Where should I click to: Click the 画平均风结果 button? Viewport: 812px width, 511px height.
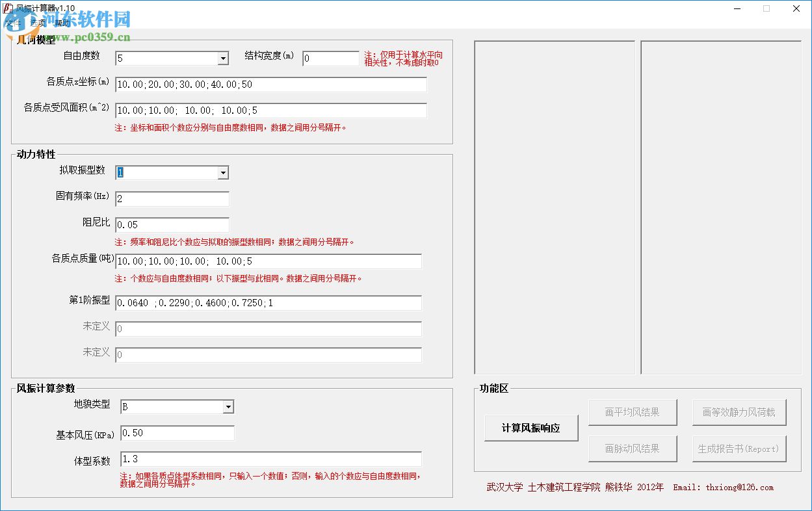click(633, 412)
